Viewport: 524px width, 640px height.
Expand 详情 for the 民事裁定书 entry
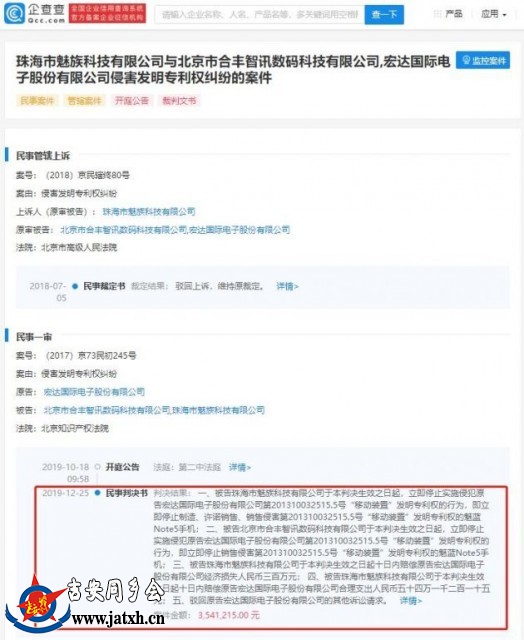[287, 286]
